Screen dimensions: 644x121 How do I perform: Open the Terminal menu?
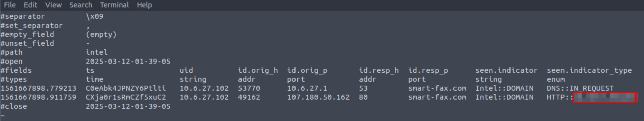114,5
